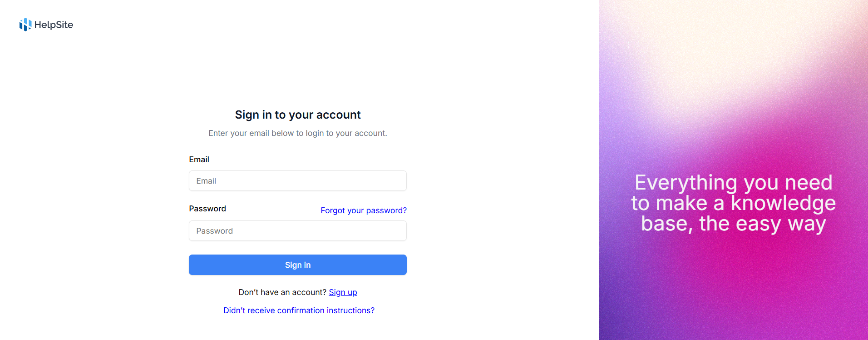This screenshot has width=868, height=340.
Task: Click the Everything you need tagline line
Action: pos(733,183)
